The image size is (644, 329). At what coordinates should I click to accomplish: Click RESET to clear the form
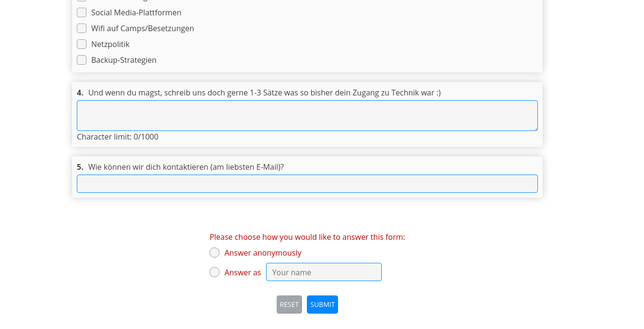pyautogui.click(x=289, y=305)
